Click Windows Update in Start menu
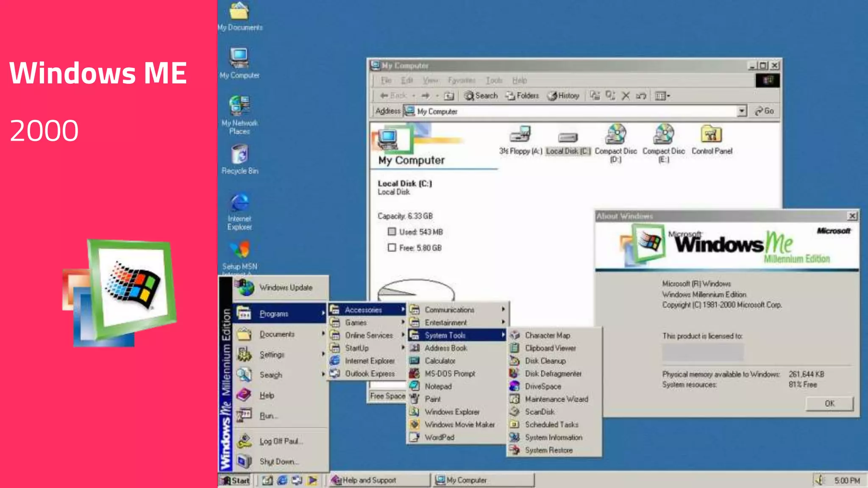Screen dimensions: 868x488 point(281,288)
